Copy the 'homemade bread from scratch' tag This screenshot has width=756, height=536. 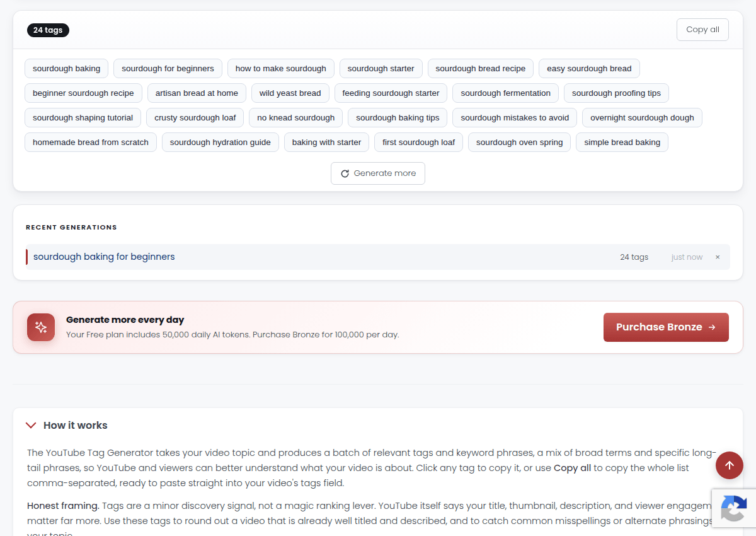tap(91, 143)
